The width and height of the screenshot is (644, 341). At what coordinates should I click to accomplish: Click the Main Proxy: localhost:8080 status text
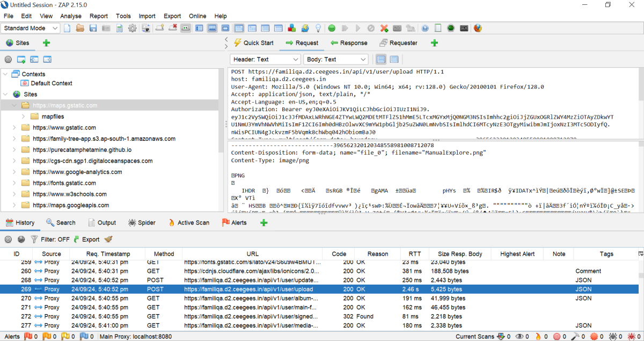click(135, 337)
